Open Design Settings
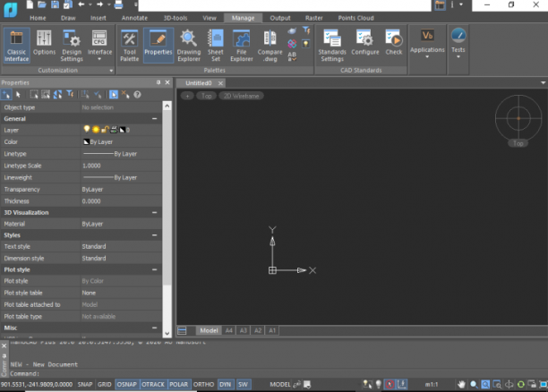548x392 pixels. 72,46
